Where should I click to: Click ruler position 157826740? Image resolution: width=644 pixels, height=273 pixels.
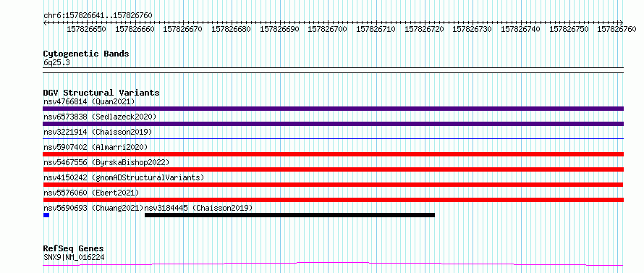coord(520,29)
